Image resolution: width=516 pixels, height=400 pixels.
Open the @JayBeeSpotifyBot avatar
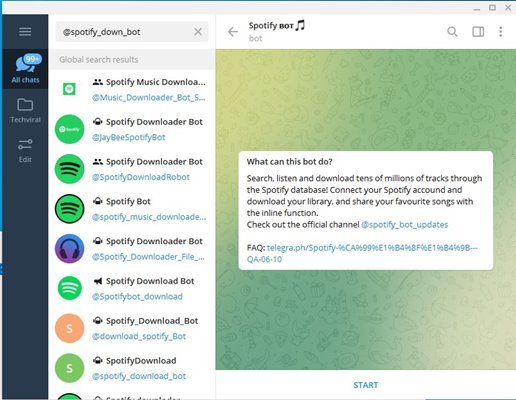(x=69, y=129)
